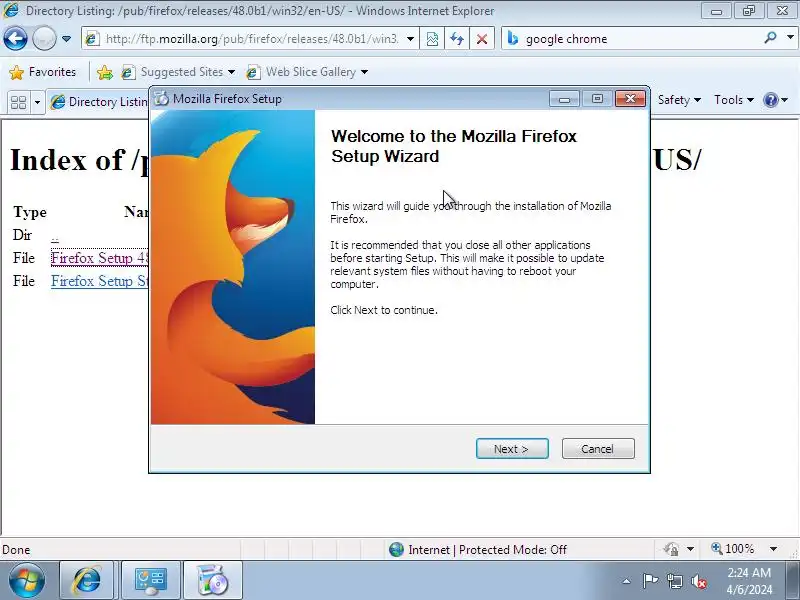
Task: Click the Add to Favorites Bar star icon
Action: coord(105,72)
